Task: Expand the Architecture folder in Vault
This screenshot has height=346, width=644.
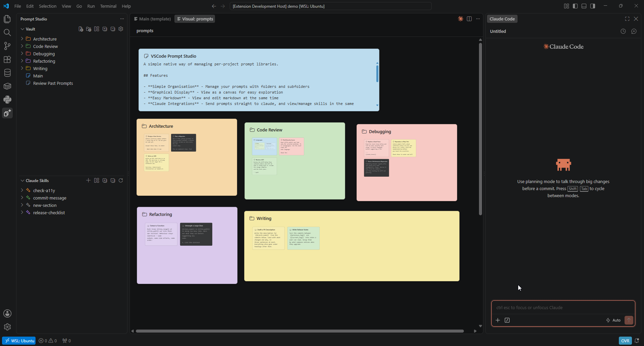Action: [22, 39]
